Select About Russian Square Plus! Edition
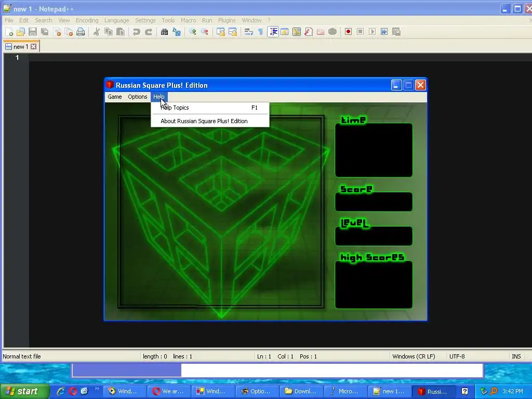532x399 pixels. (210, 121)
